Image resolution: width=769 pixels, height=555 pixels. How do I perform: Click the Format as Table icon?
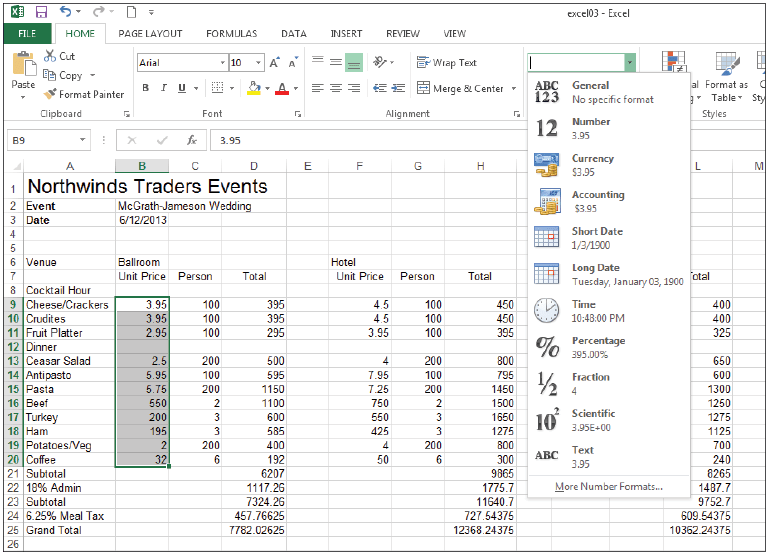(x=727, y=63)
